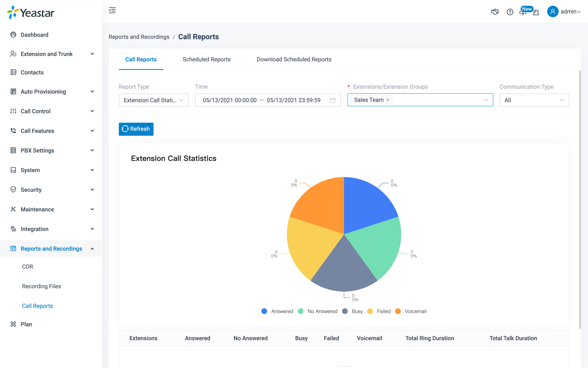Switch to the Download Scheduled Reports tab
588x368 pixels.
pyautogui.click(x=294, y=59)
